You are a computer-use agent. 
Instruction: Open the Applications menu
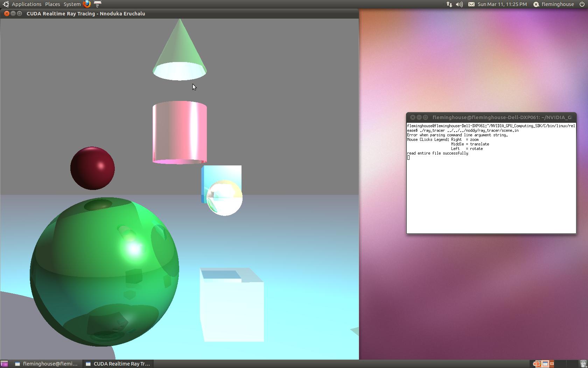pyautogui.click(x=26, y=4)
